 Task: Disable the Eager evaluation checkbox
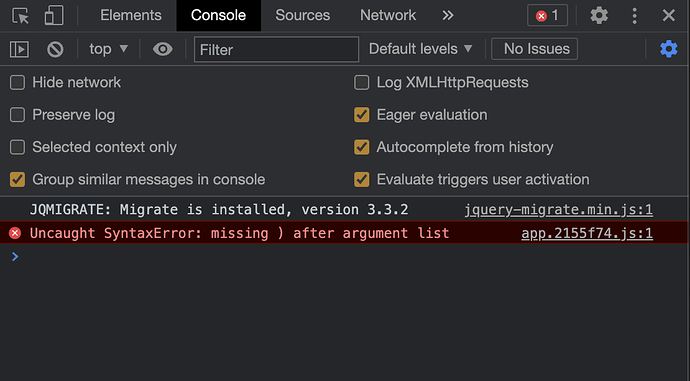pyautogui.click(x=362, y=115)
